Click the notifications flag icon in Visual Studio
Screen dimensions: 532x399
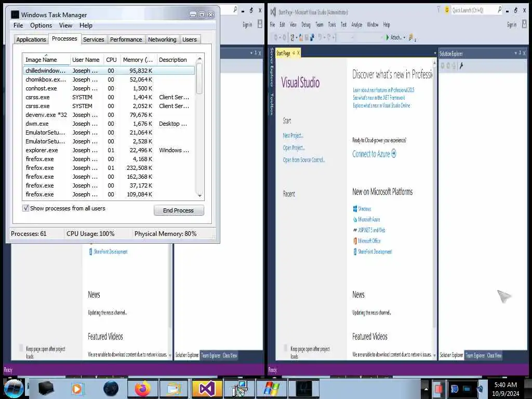coord(438,10)
